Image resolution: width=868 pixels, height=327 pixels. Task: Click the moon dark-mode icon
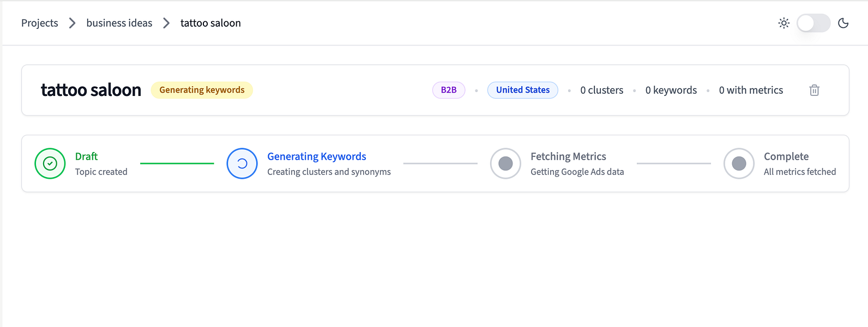coord(843,23)
